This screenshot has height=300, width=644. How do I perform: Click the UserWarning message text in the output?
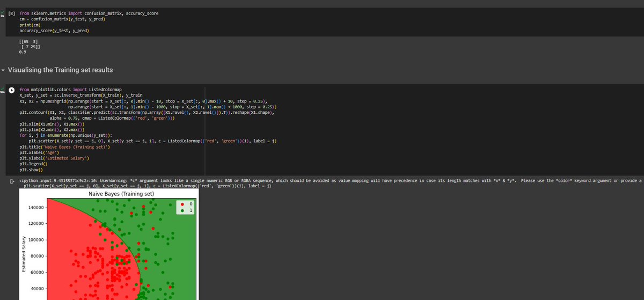point(330,181)
